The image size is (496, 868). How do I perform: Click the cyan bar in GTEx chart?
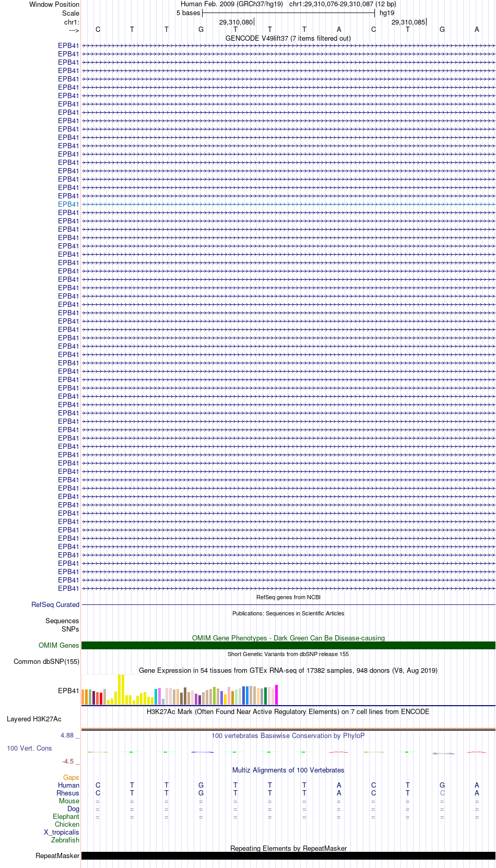(156, 697)
